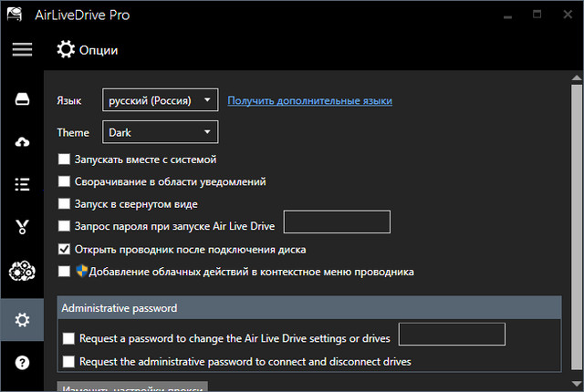Open the Drives page in sidebar
The image size is (584, 392).
pyautogui.click(x=22, y=98)
